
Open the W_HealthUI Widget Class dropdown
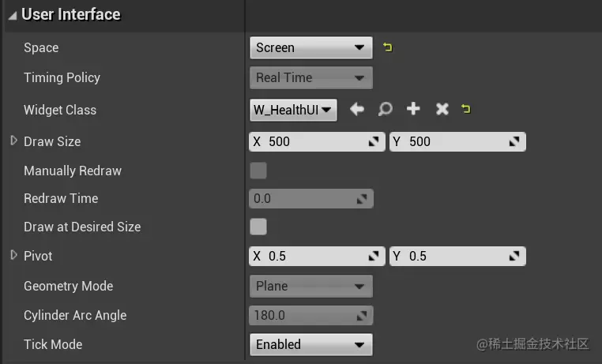293,110
